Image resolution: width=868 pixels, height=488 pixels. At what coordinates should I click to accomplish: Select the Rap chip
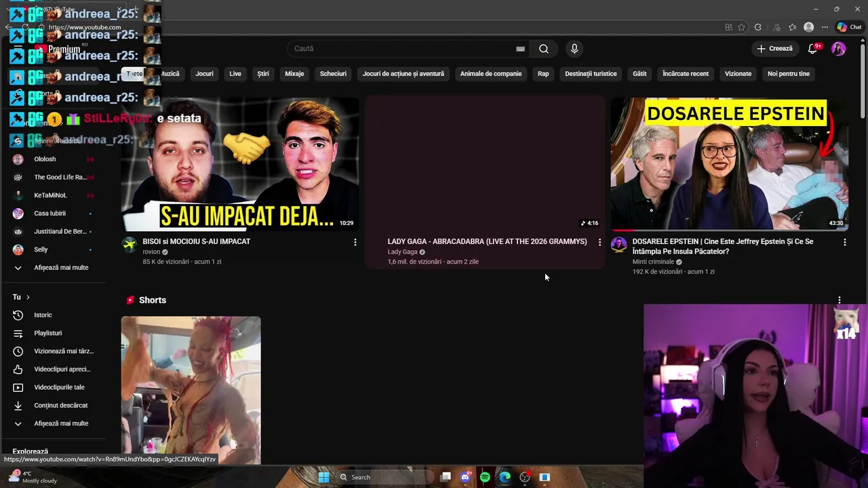[x=543, y=74]
